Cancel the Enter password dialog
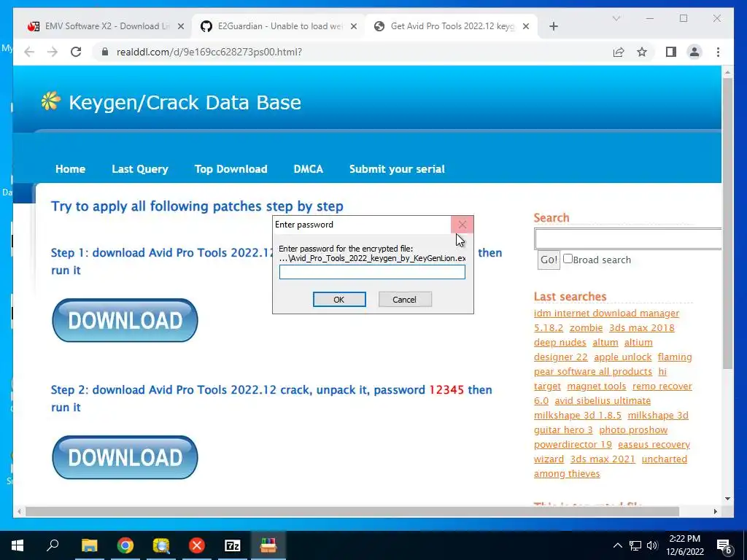Viewport: 747px width, 560px height. click(405, 300)
